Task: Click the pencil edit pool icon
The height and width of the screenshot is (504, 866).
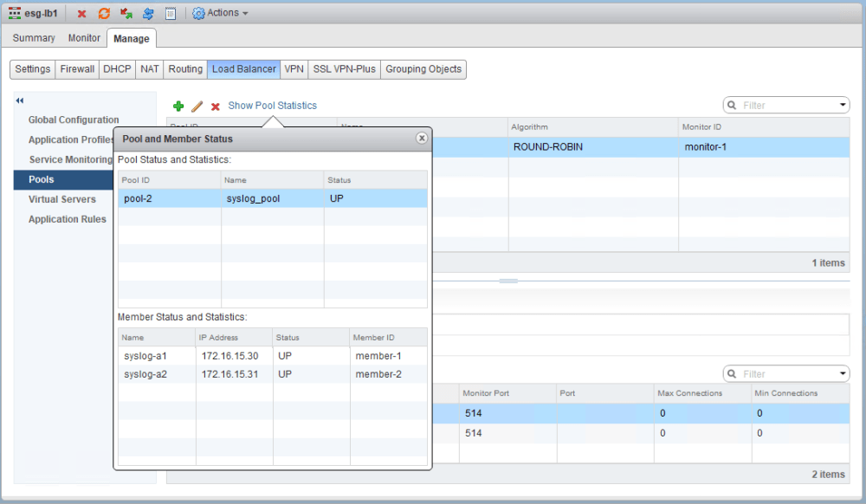Action: (197, 106)
